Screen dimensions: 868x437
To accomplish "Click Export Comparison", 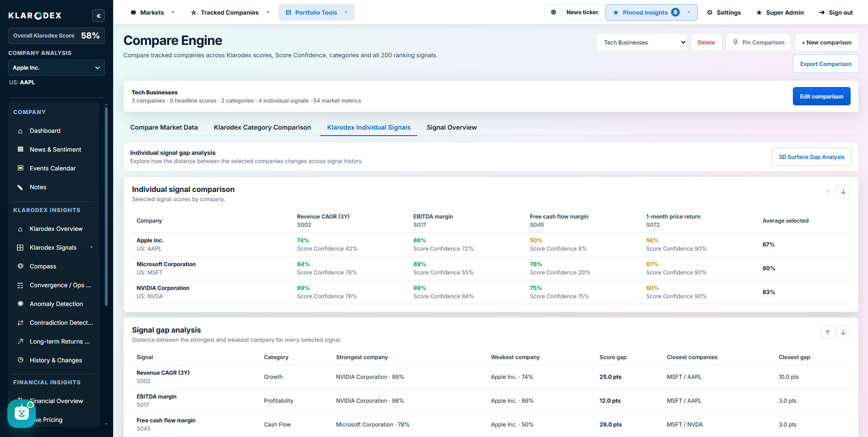I will coord(826,64).
